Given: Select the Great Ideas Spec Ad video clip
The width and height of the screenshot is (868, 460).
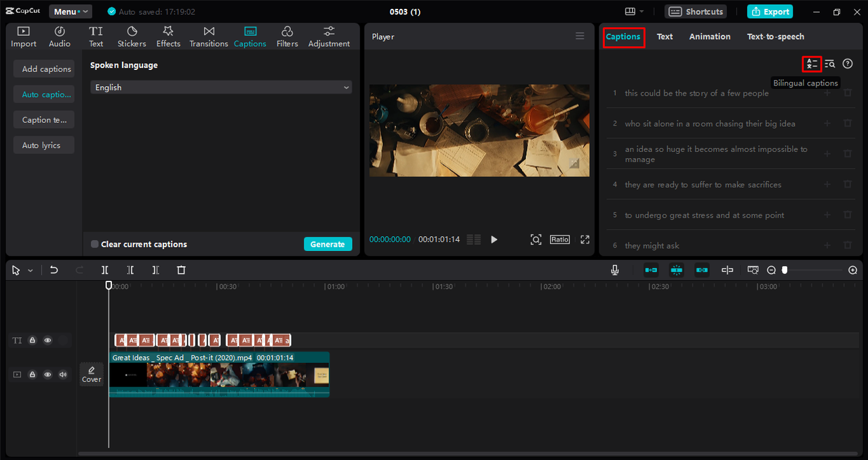Looking at the screenshot, I should click(219, 374).
